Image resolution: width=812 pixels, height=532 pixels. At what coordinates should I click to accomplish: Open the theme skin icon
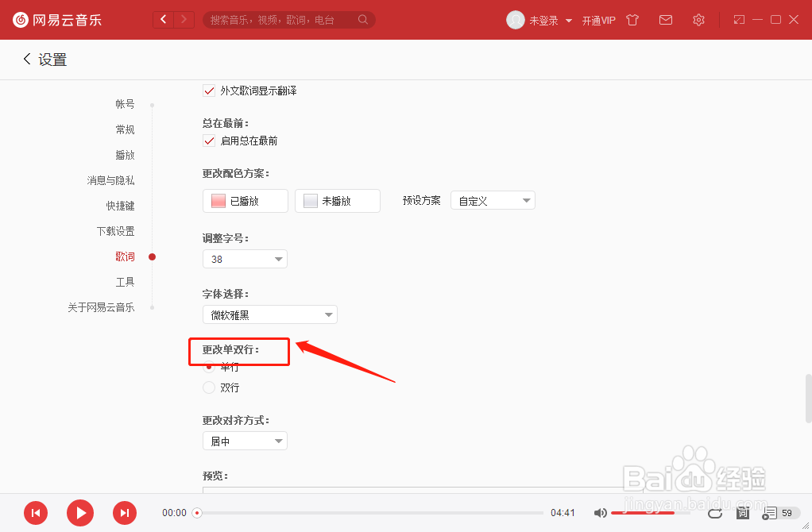(x=632, y=19)
